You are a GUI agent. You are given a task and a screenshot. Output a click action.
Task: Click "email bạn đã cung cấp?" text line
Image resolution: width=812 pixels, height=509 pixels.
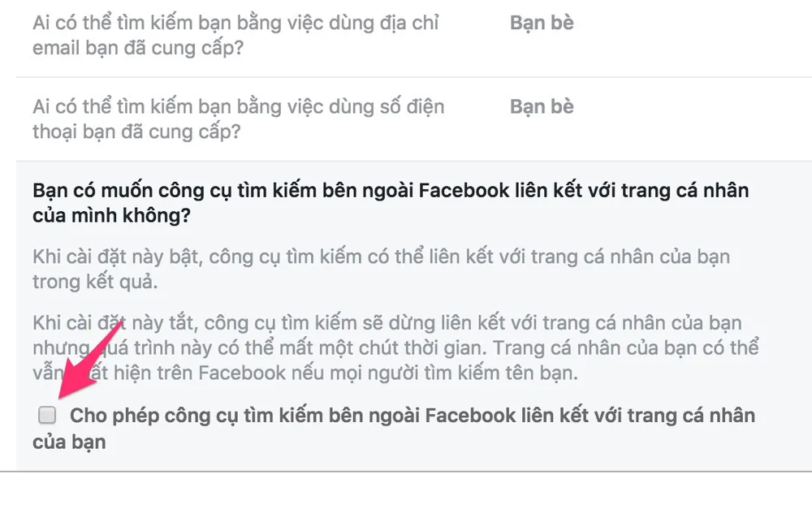pyautogui.click(x=138, y=49)
